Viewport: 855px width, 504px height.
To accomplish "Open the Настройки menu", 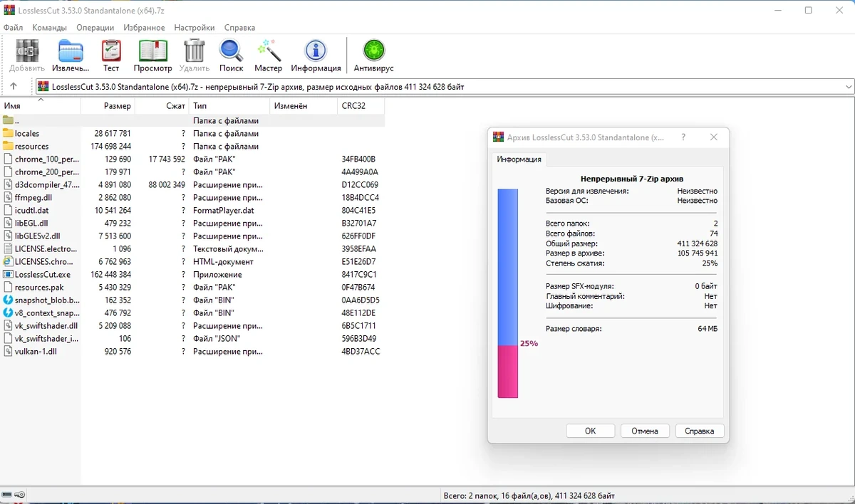I will [195, 28].
